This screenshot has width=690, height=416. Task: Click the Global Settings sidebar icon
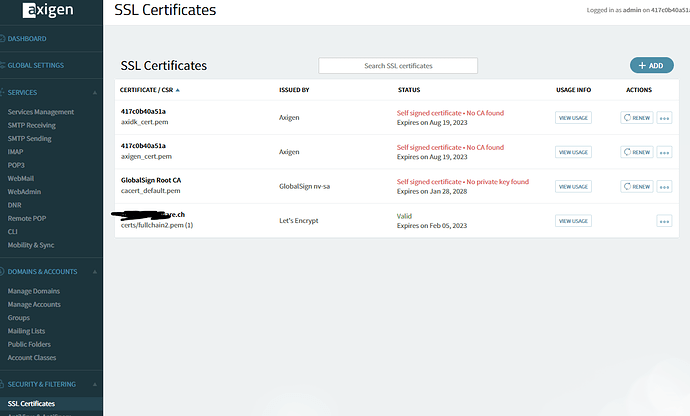pos(3,65)
